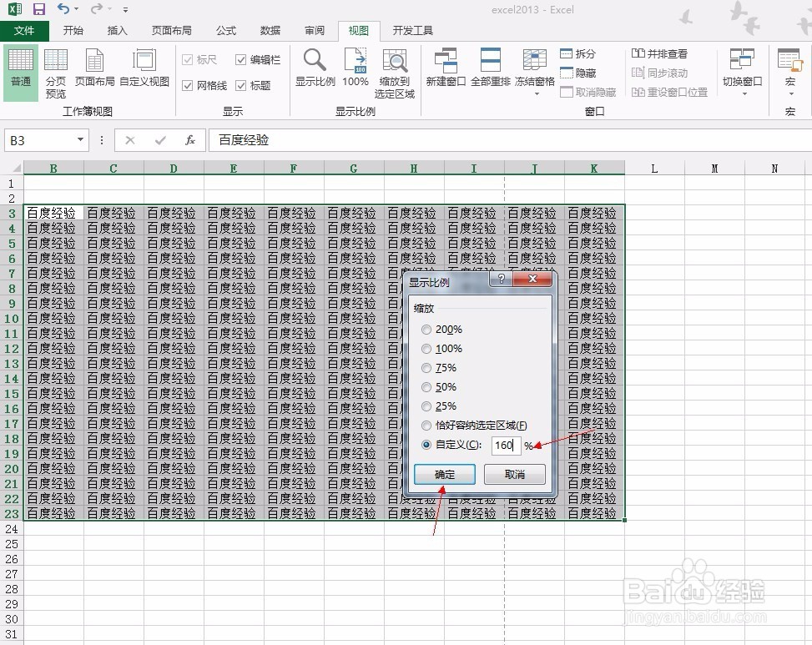Open the Macros (宏) panel
The height and width of the screenshot is (645, 812).
tap(789, 72)
